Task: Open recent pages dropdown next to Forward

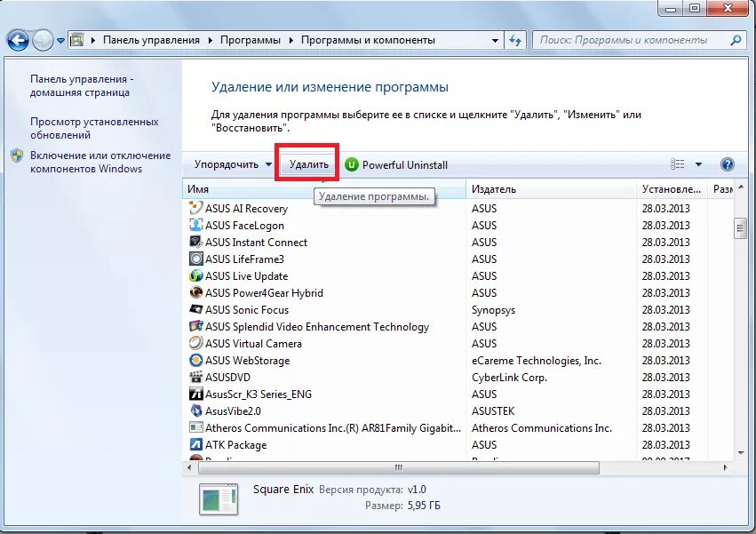Action: [x=60, y=41]
